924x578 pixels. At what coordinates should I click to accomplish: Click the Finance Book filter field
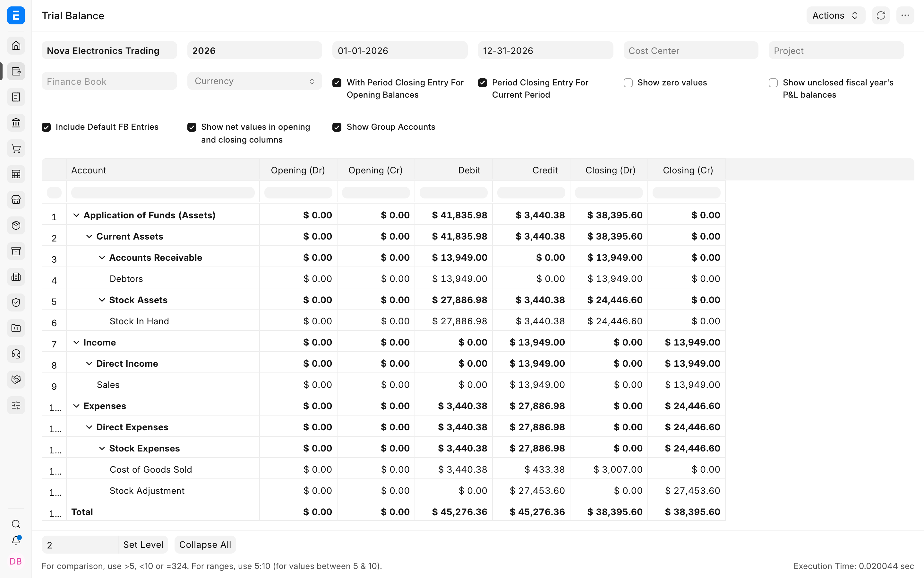tap(109, 81)
